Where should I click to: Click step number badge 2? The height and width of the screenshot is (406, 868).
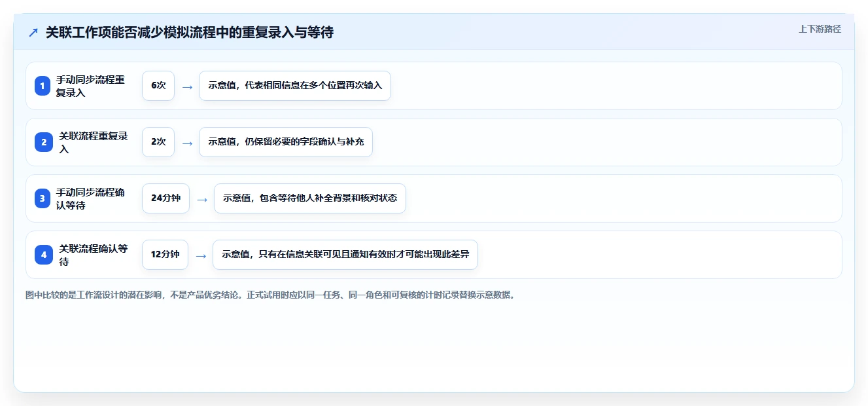(43, 142)
